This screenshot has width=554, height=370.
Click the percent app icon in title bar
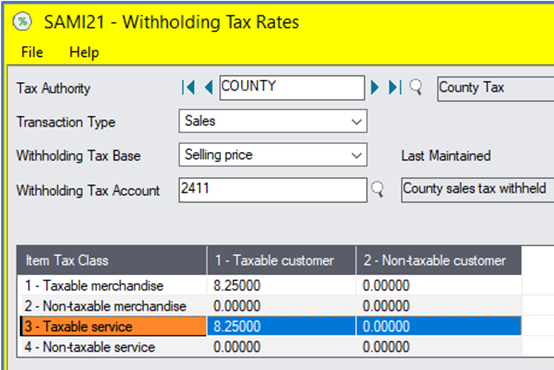click(22, 22)
